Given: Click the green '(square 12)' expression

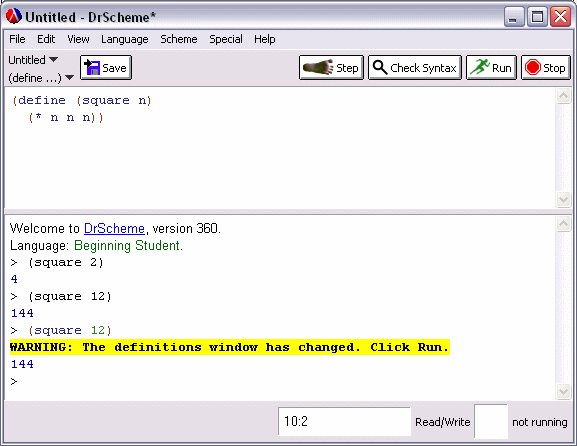Looking at the screenshot, I should point(70,330).
